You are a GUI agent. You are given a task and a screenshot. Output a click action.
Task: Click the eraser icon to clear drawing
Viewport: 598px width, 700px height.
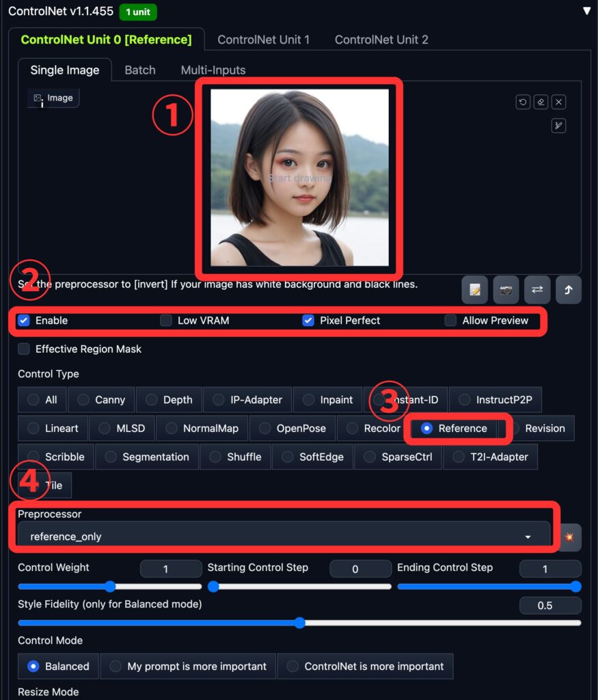click(x=541, y=102)
